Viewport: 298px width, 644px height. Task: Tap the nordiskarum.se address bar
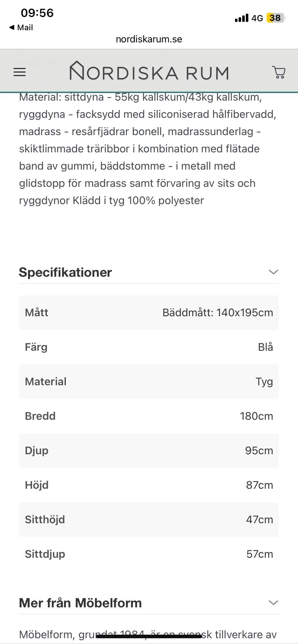(149, 39)
